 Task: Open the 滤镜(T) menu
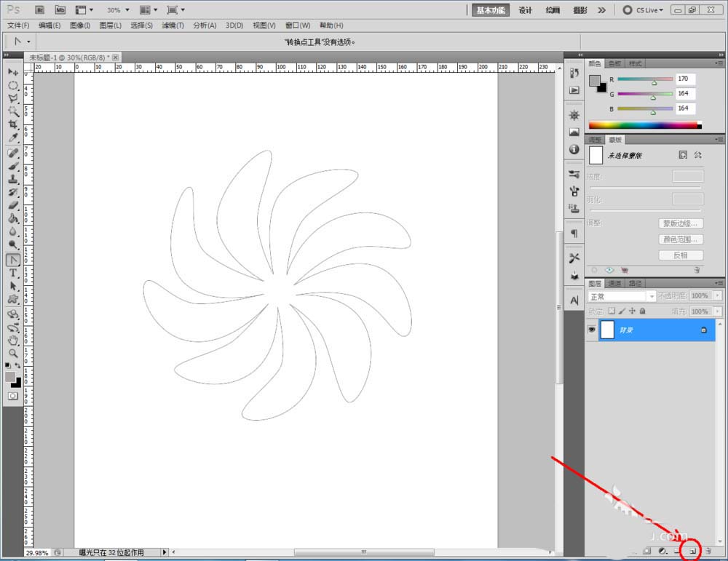(173, 25)
